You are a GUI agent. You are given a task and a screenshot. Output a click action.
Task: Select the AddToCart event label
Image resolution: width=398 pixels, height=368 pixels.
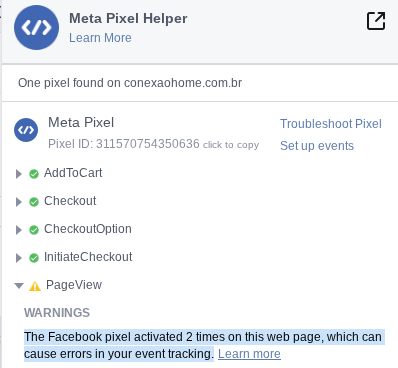click(x=73, y=173)
